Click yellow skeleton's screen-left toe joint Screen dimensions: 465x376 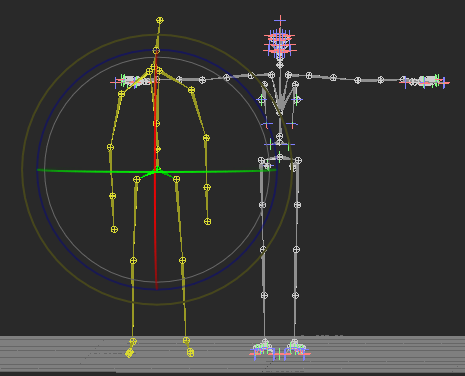129,353
